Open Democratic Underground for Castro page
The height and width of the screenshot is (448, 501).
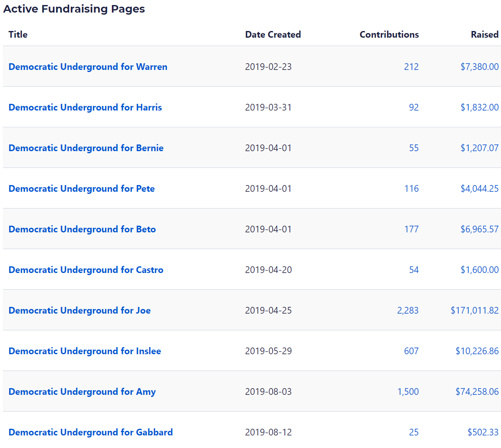[x=86, y=270]
